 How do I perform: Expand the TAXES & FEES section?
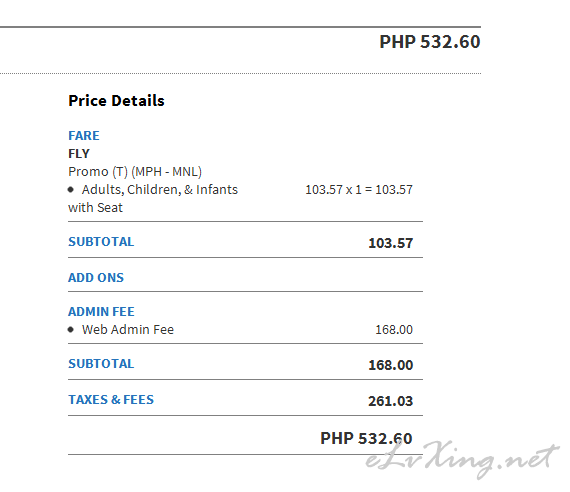click(x=111, y=400)
